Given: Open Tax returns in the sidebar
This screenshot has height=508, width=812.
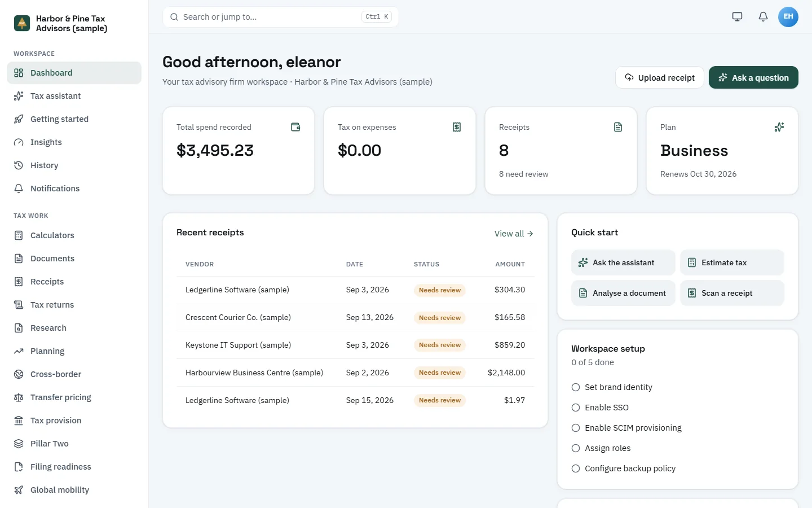Looking at the screenshot, I should coord(74,305).
